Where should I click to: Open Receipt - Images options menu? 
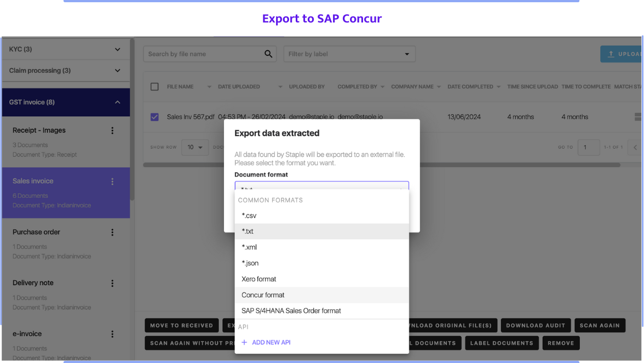point(112,131)
